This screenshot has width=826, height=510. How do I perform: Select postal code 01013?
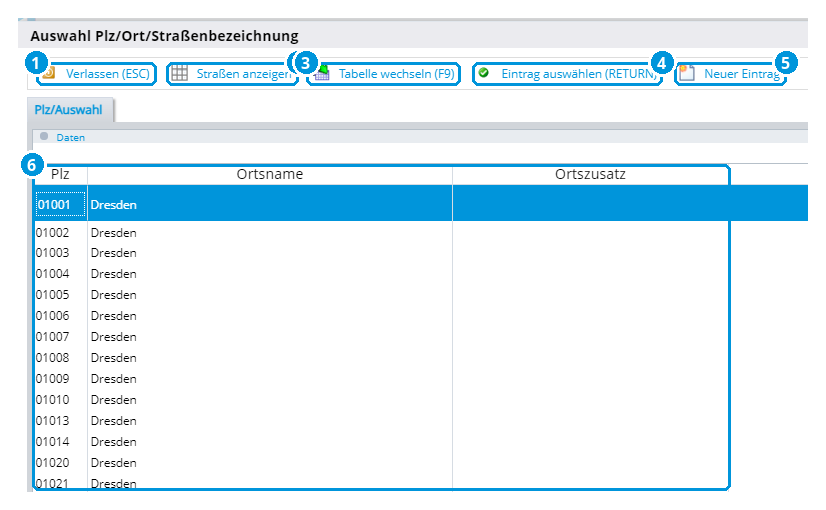click(53, 421)
